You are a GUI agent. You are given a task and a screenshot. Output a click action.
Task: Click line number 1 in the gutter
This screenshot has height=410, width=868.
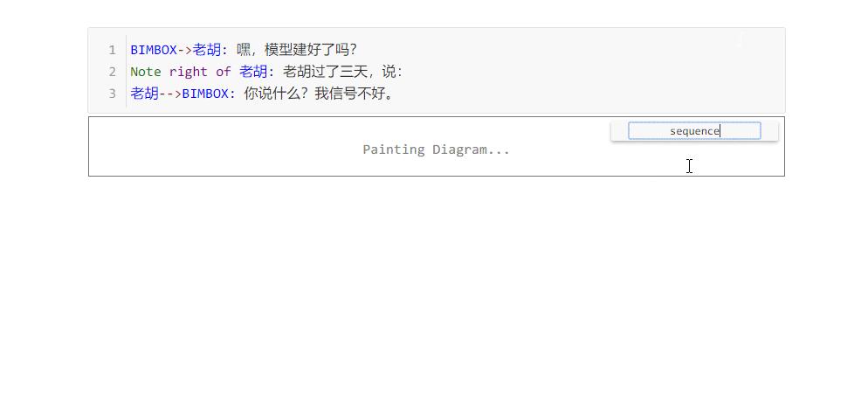point(113,51)
